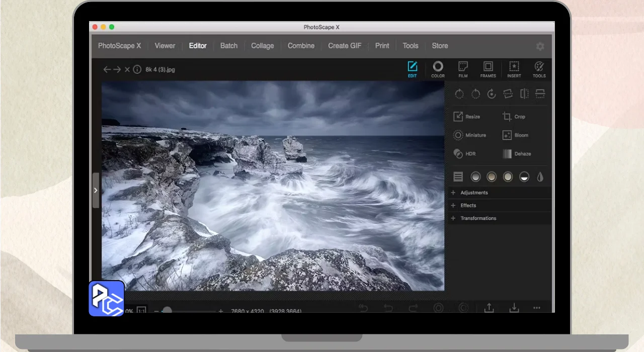Image resolution: width=644 pixels, height=352 pixels.
Task: Open the three-dots more options menu
Action: (x=537, y=308)
